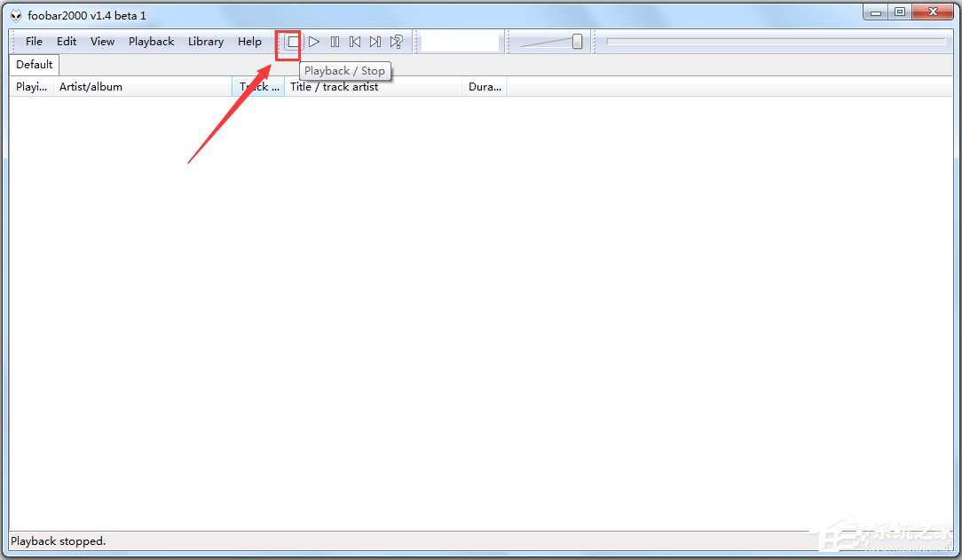Click the Stop playback icon
Viewport: 962px width, 560px height.
(x=292, y=41)
